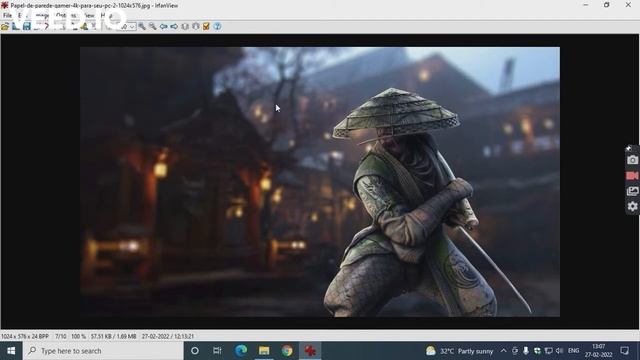
Task: Click the Previous page toolbar icon
Action: coord(185,27)
